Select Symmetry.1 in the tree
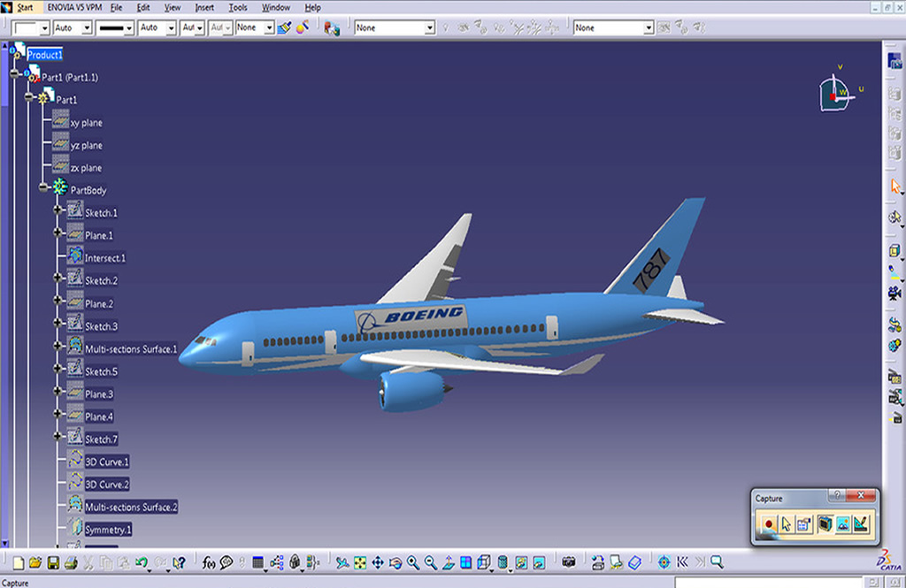 point(108,530)
